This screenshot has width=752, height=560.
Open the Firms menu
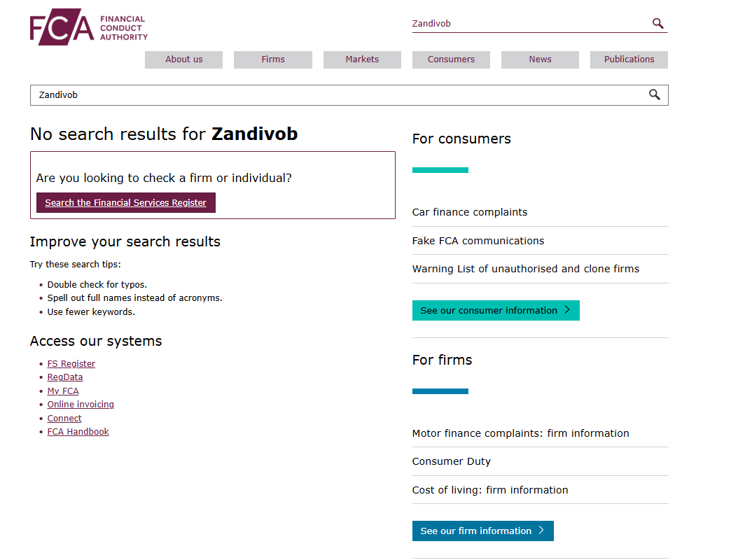click(273, 59)
